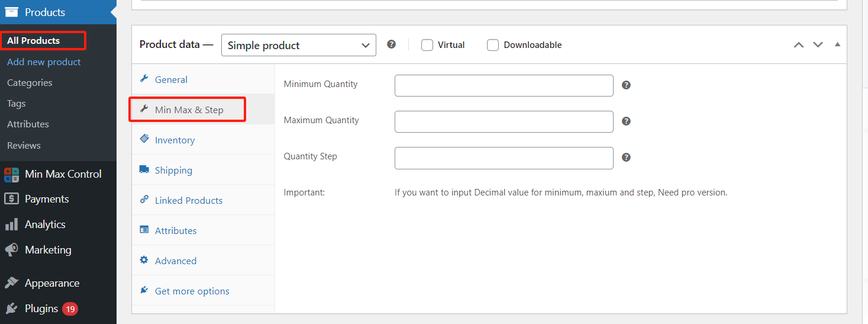The width and height of the screenshot is (868, 324).
Task: Click help icon next to product type
Action: point(391,44)
